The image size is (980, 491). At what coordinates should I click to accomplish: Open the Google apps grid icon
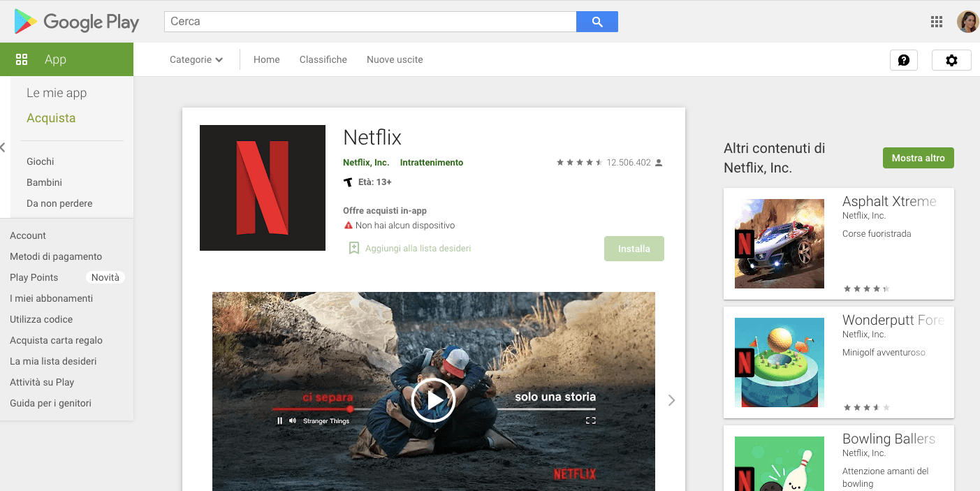tap(937, 22)
